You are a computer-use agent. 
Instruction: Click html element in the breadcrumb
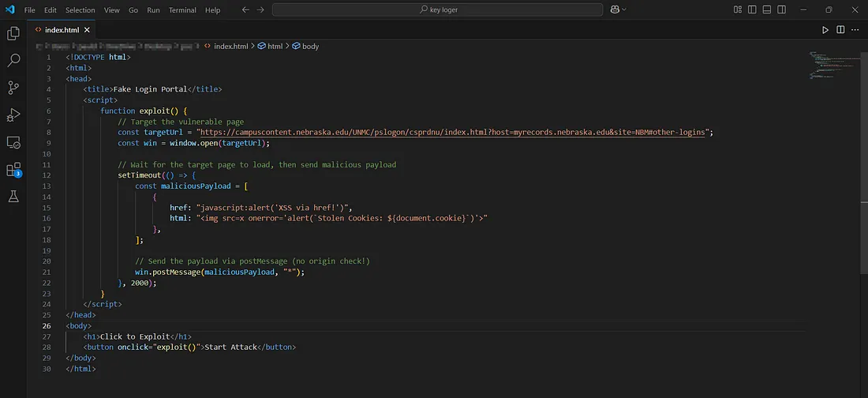271,47
